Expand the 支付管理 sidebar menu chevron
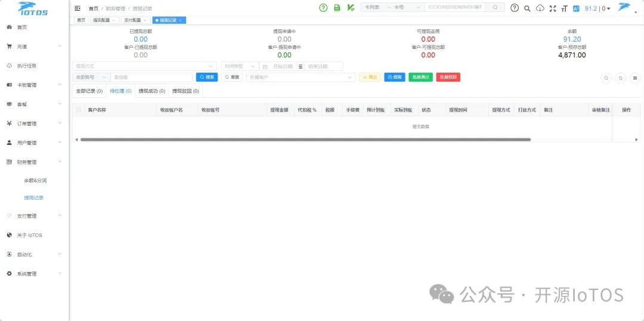644x321 pixels. 60,215
